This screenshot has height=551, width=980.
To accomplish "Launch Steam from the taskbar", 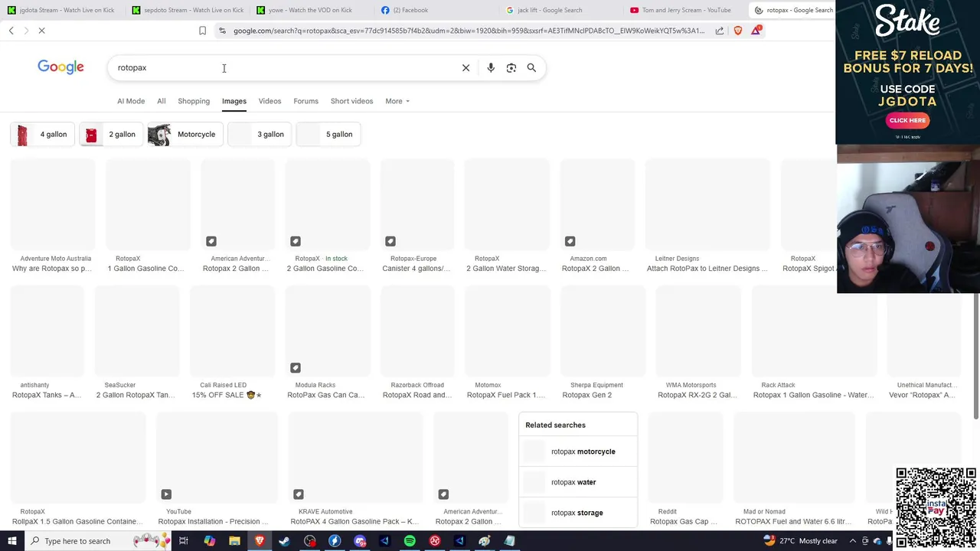I will (284, 541).
